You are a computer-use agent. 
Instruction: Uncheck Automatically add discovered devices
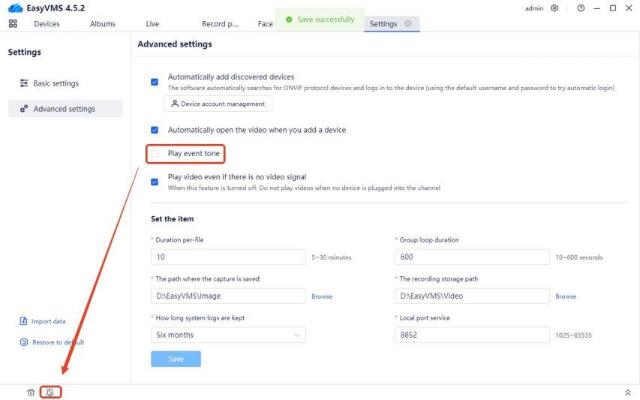154,81
